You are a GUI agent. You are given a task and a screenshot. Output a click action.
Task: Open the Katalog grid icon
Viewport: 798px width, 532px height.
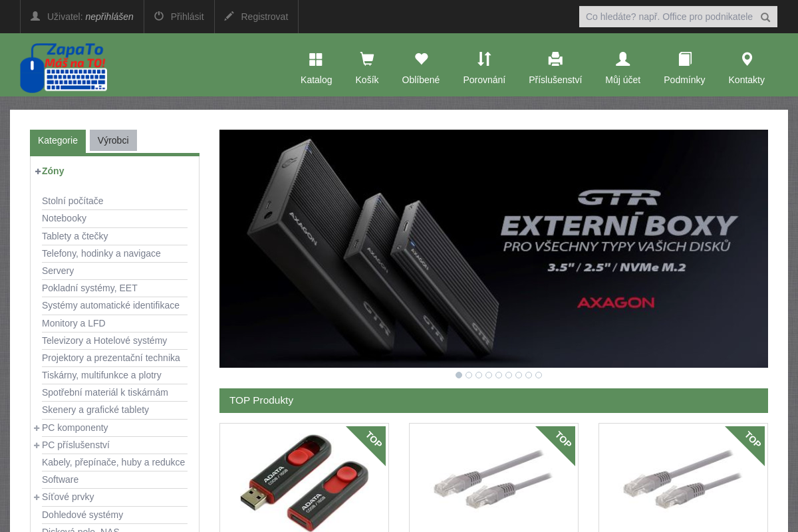click(x=316, y=60)
